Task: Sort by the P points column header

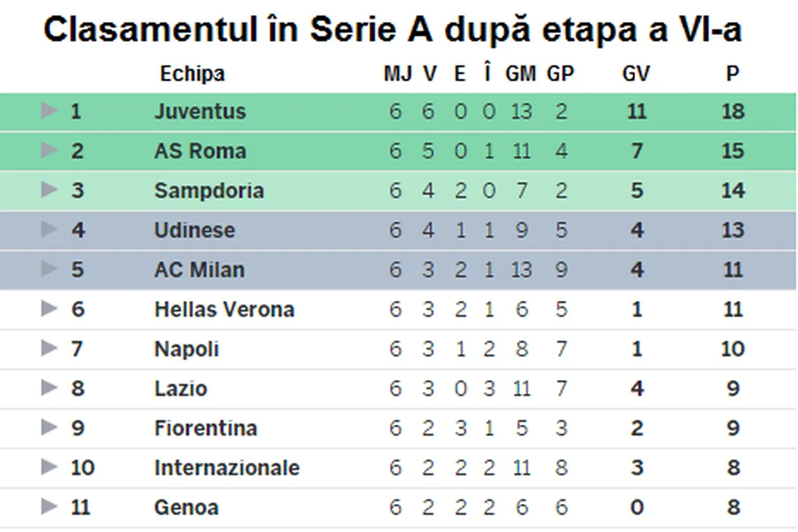Action: tap(732, 74)
